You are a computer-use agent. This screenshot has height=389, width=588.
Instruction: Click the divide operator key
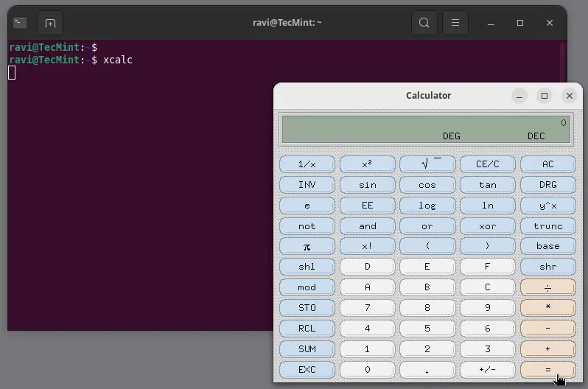tap(548, 287)
